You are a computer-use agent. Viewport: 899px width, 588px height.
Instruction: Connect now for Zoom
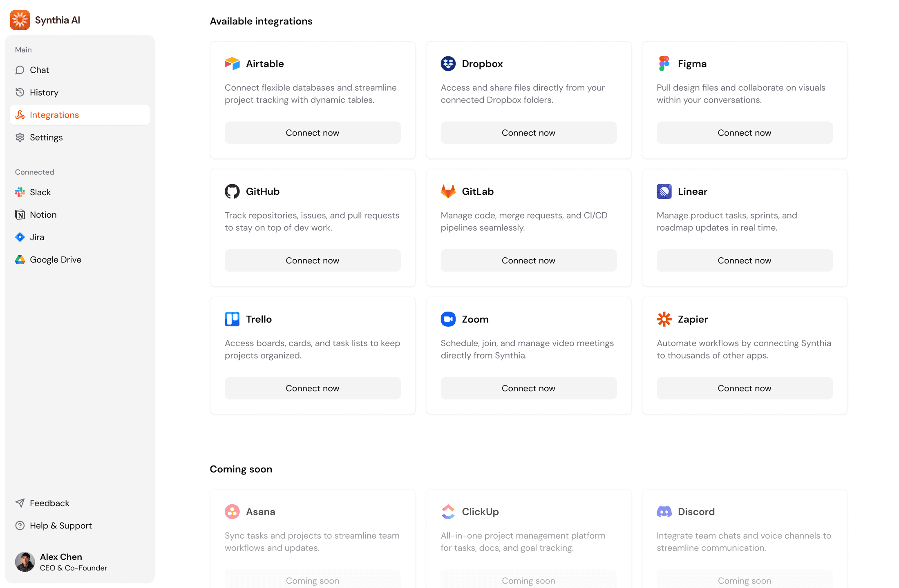[528, 388]
